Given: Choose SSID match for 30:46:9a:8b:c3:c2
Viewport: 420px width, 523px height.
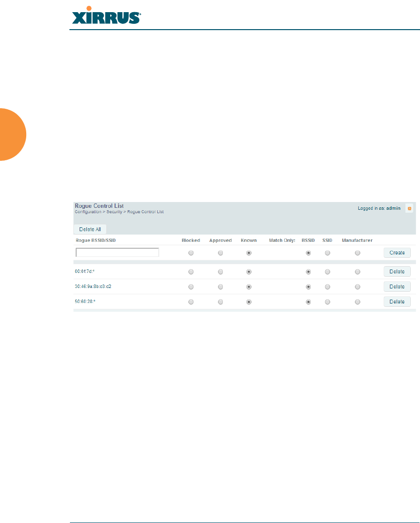Looking at the screenshot, I should tap(328, 287).
